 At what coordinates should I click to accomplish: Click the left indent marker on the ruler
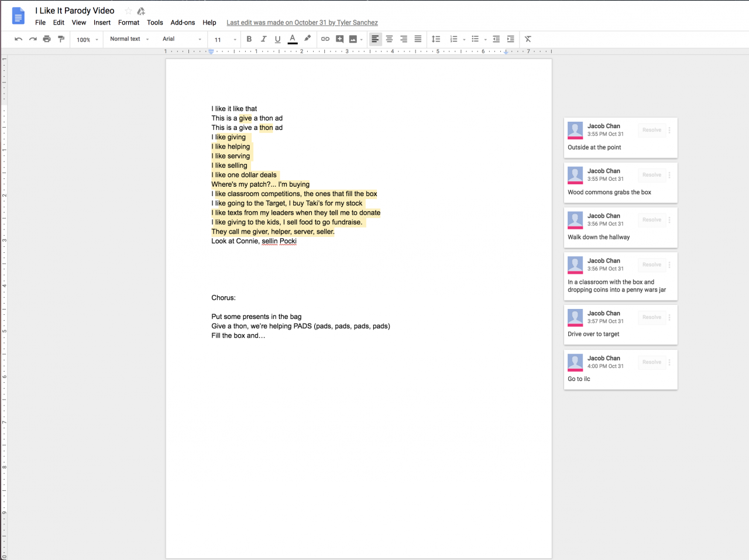211,52
